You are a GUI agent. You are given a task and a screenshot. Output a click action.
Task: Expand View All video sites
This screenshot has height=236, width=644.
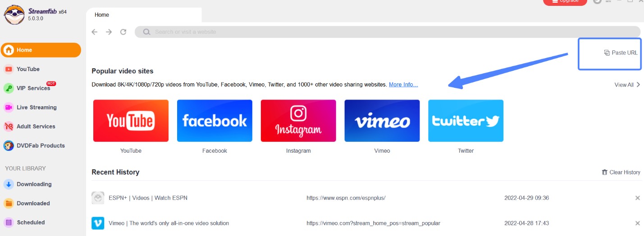[x=627, y=85]
